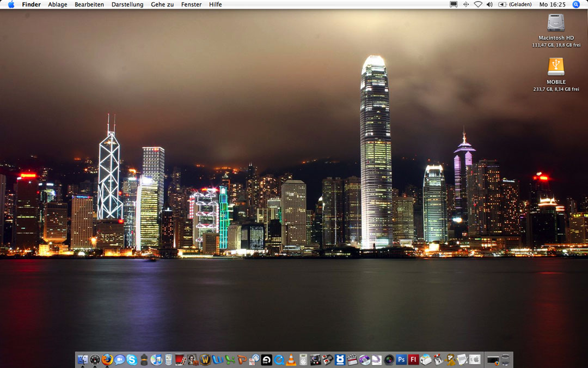Open QuickTime Player from the Dock
The image size is (588, 368).
[x=279, y=360]
